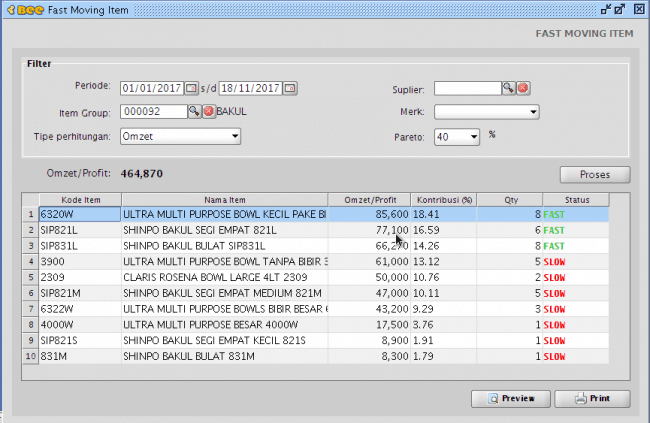Open end date calendar picker
This screenshot has height=423, width=650.
pos(290,88)
